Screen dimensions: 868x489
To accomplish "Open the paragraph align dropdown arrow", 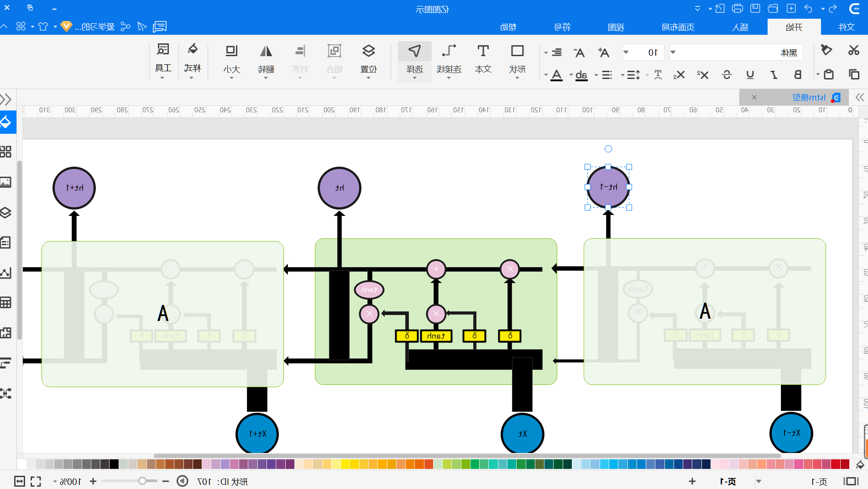I will click(x=546, y=53).
